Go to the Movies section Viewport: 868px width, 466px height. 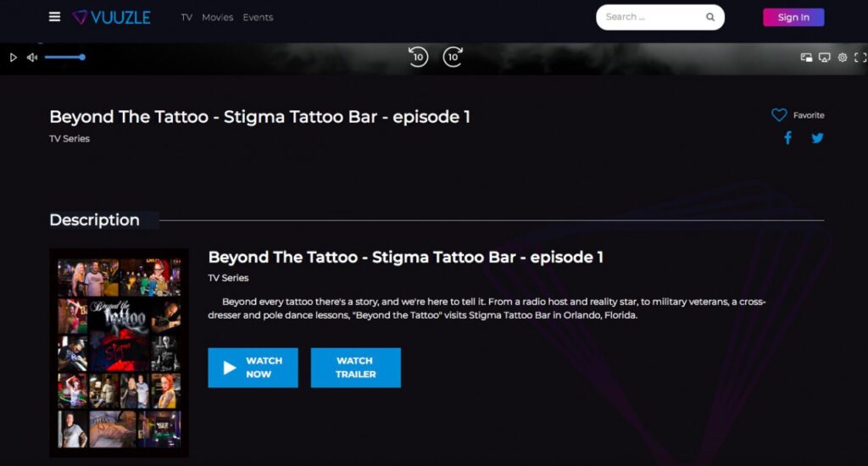tap(217, 18)
